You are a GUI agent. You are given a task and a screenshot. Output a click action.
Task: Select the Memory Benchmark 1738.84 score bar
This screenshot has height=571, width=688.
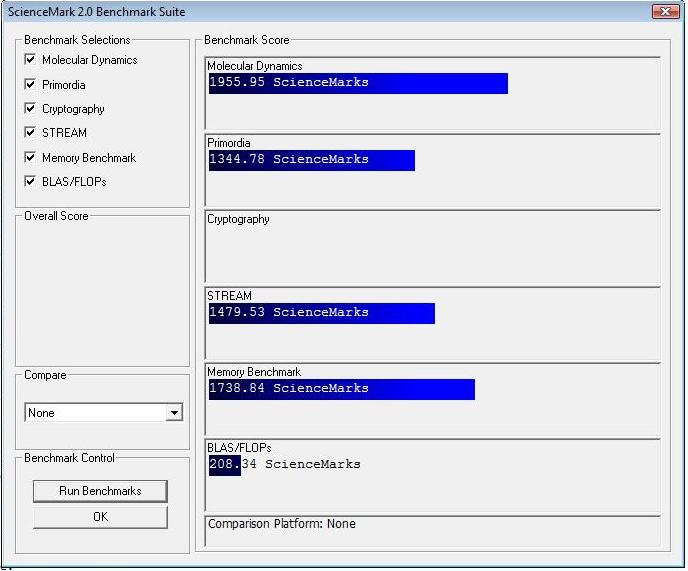341,389
